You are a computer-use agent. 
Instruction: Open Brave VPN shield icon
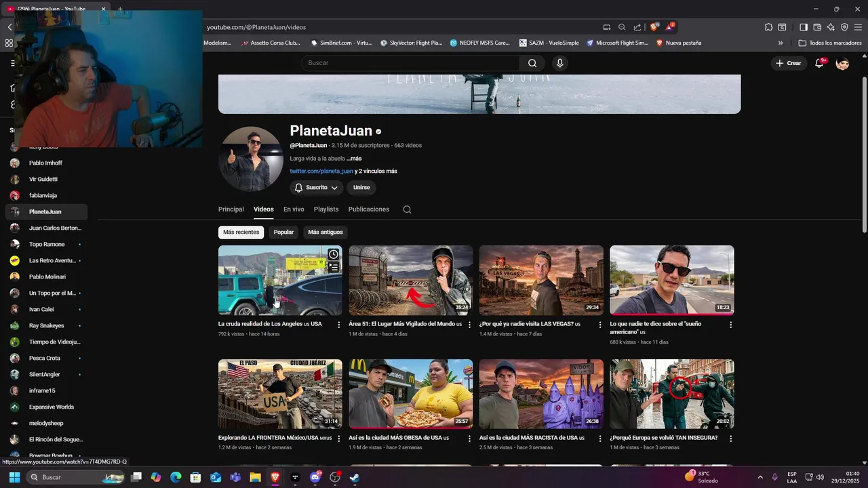(844, 27)
